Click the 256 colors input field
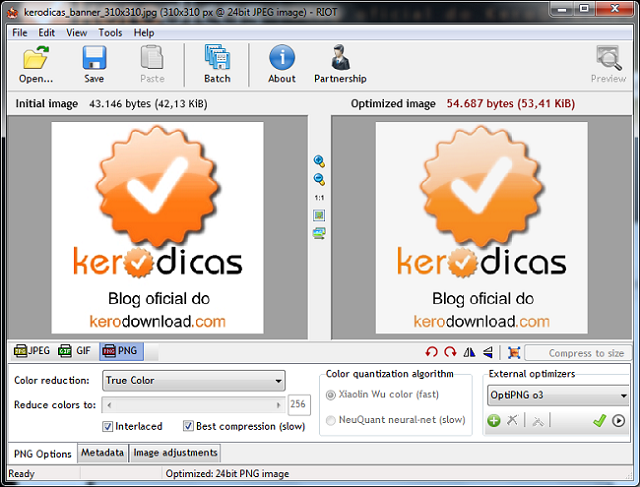 click(x=299, y=405)
